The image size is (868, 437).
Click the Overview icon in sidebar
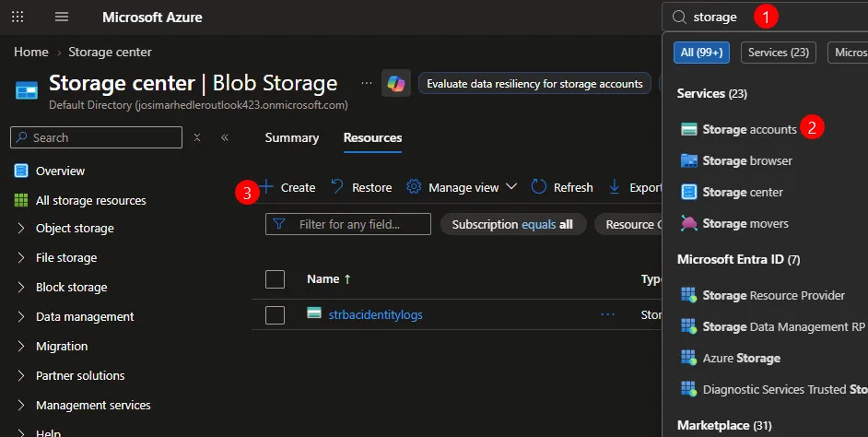click(21, 171)
